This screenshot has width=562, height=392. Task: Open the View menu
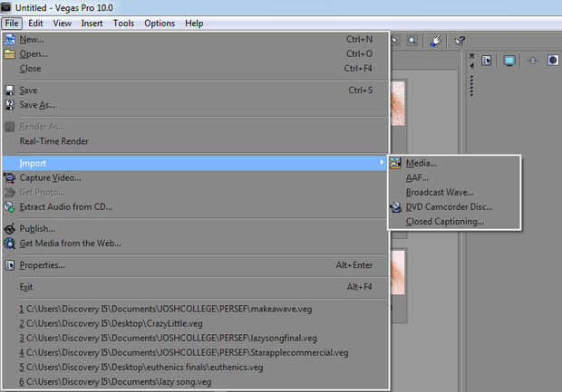point(62,24)
